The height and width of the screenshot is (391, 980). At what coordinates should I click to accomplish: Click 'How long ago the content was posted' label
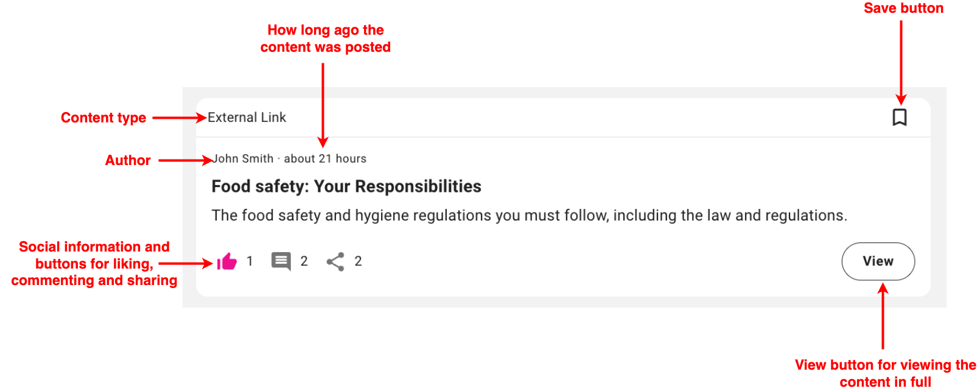(x=326, y=38)
